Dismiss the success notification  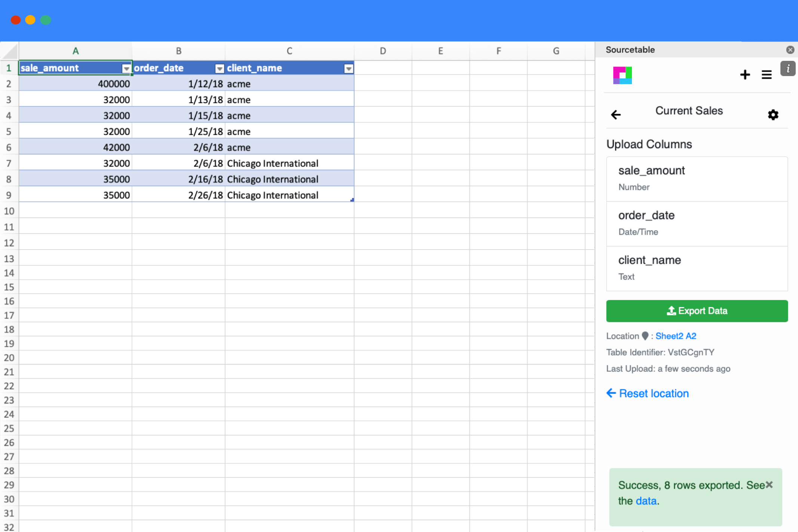click(769, 485)
